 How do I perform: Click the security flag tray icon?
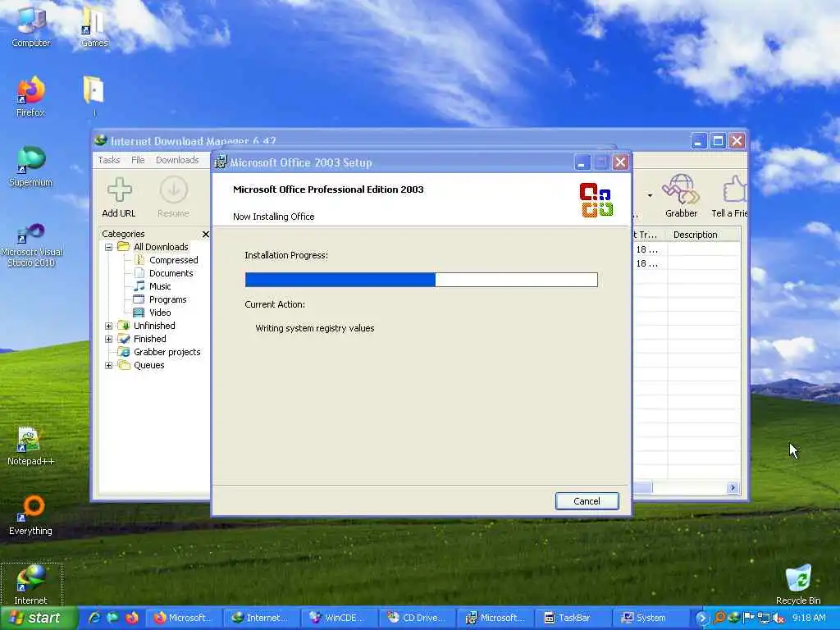[x=749, y=619]
